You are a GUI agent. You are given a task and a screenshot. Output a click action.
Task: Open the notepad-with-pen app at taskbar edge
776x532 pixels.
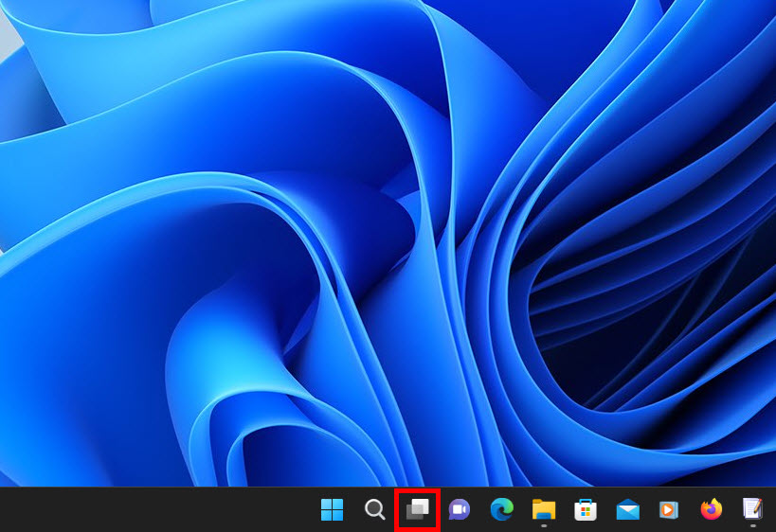pos(752,509)
